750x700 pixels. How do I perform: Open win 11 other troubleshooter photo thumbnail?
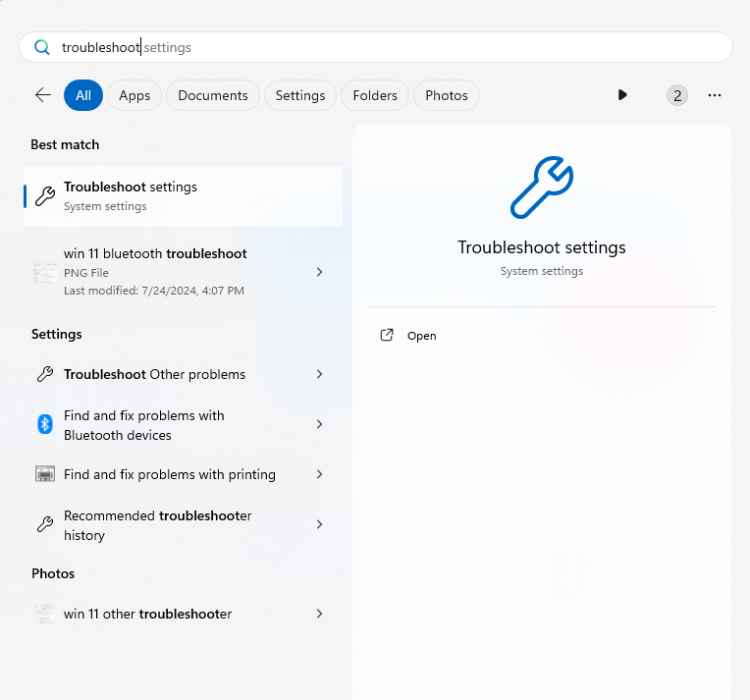(44, 614)
